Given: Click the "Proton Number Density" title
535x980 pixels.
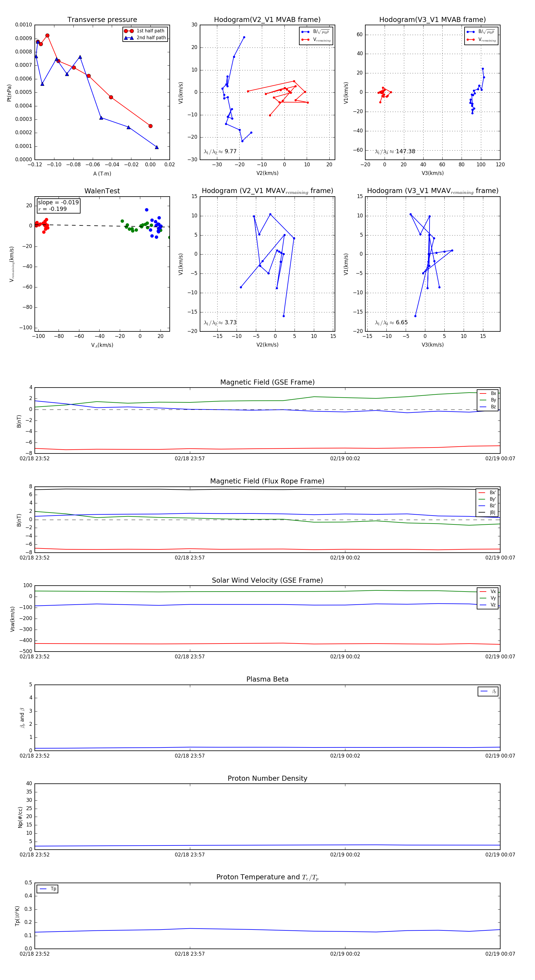Looking at the screenshot, I should click(267, 778).
